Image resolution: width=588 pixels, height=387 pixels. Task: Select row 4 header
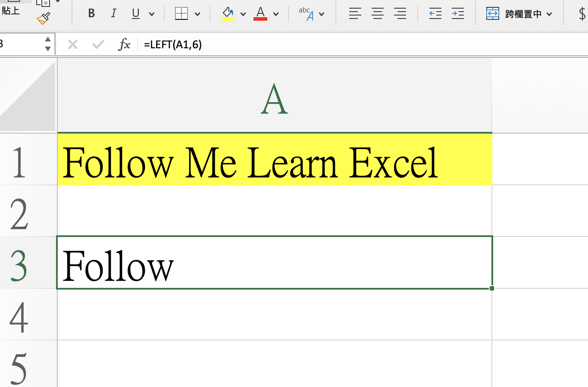point(28,314)
